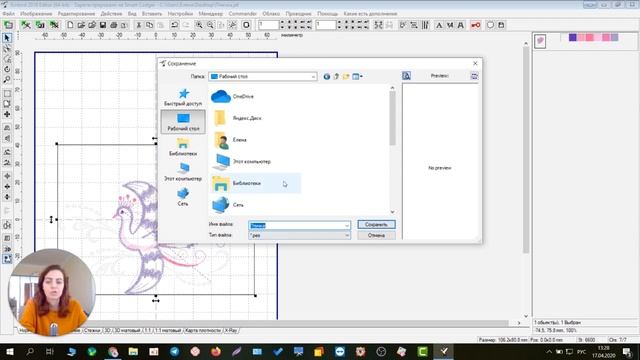The height and width of the screenshot is (360, 640).
Task: Expand the Тип файла format dropdown
Action: 347,236
